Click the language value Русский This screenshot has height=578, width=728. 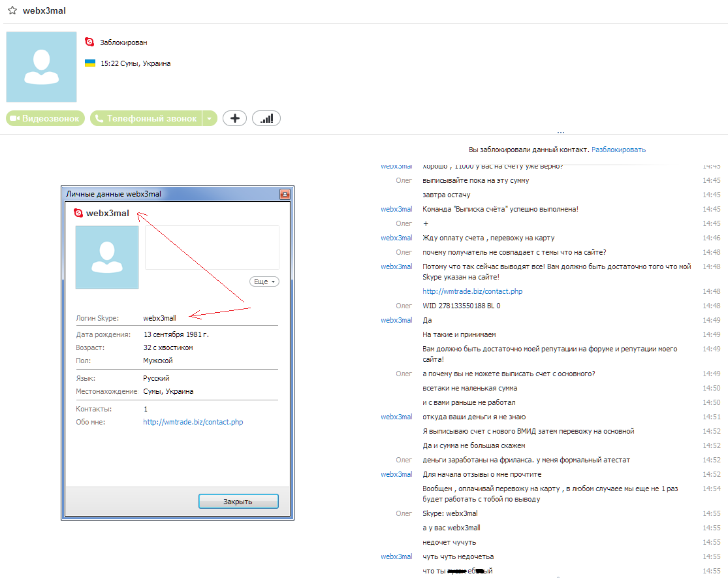tap(157, 378)
